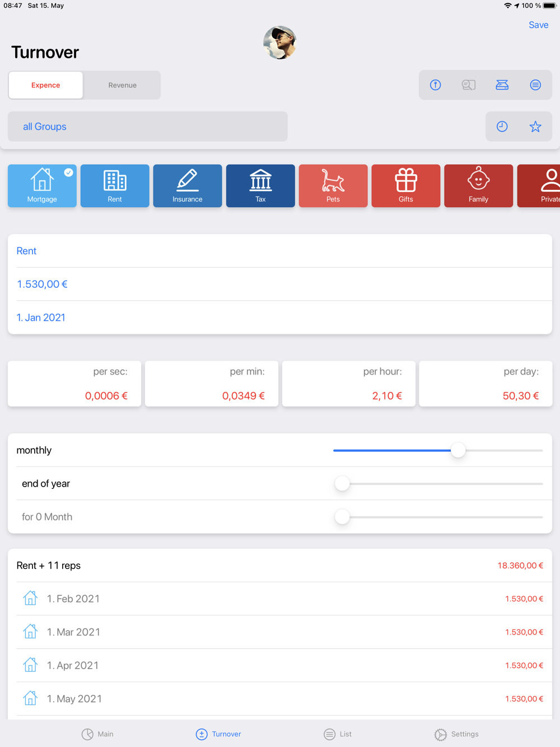This screenshot has height=747, width=560.
Task: Tap the per sec value card
Action: tap(74, 384)
